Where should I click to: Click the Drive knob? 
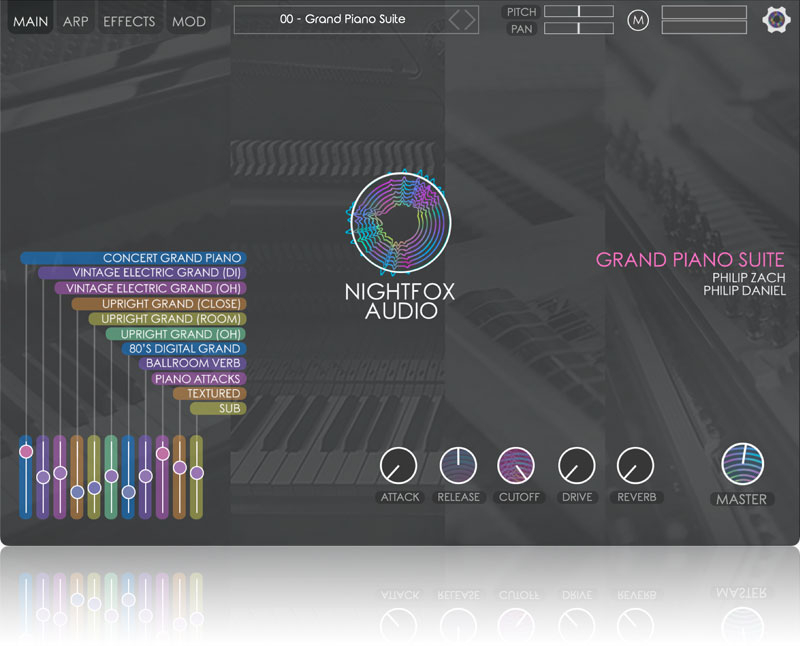point(576,465)
